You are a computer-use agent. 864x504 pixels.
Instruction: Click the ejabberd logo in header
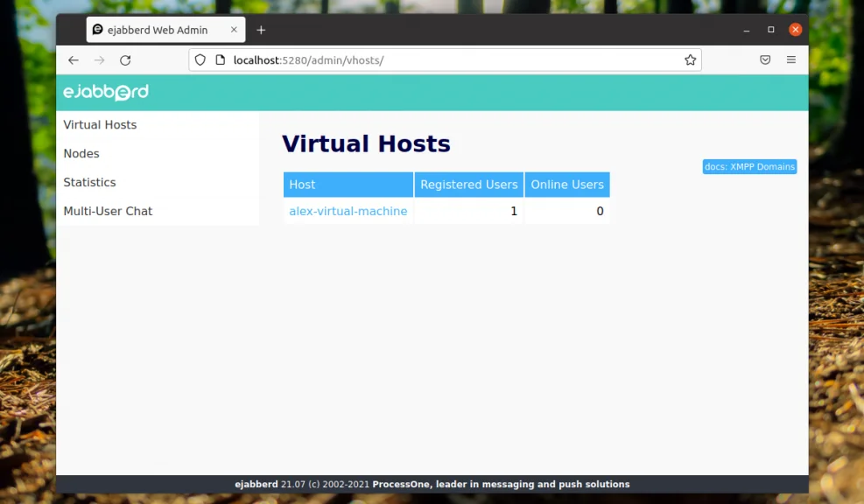tap(106, 92)
